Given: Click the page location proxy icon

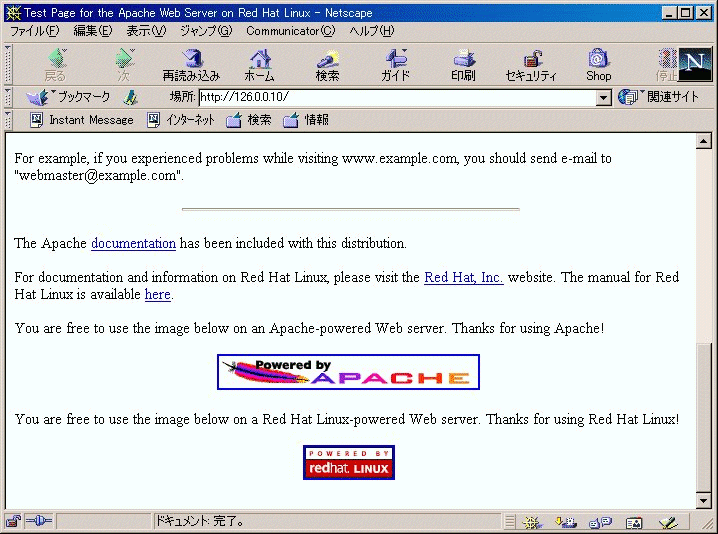Looking at the screenshot, I should 131,97.
